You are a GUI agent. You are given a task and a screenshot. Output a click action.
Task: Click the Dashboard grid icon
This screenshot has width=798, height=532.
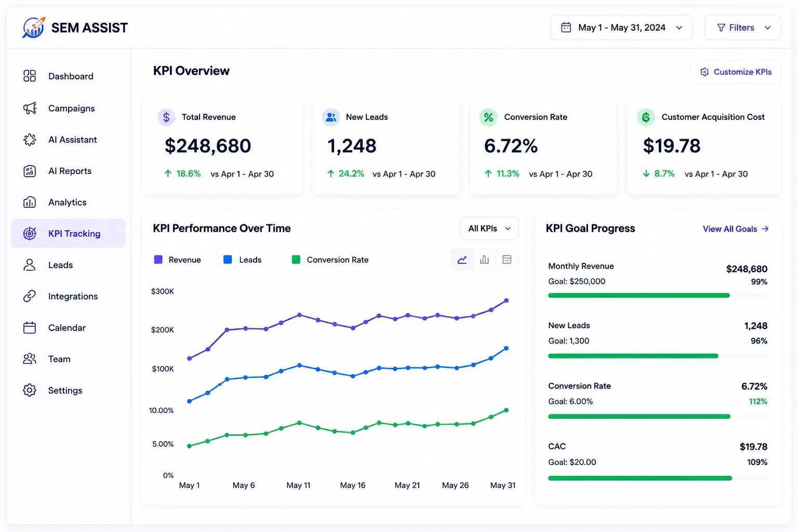(30, 76)
